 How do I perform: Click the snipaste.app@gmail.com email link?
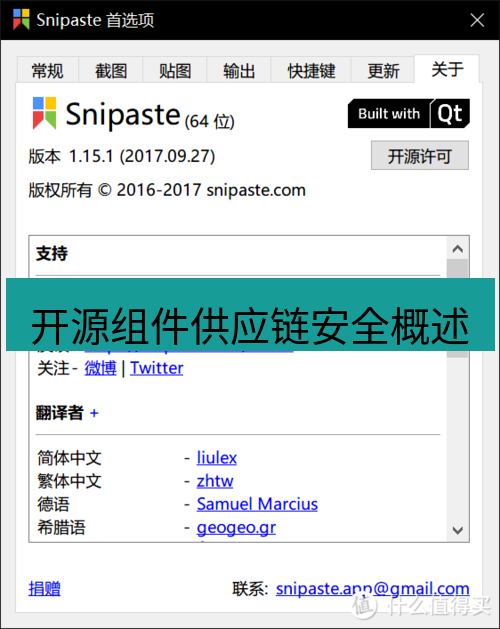click(x=372, y=589)
